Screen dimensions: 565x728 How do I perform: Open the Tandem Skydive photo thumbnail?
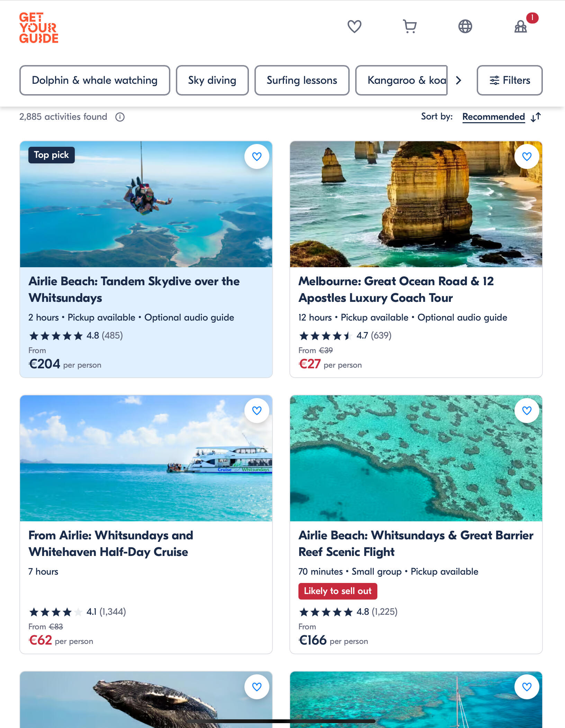146,204
